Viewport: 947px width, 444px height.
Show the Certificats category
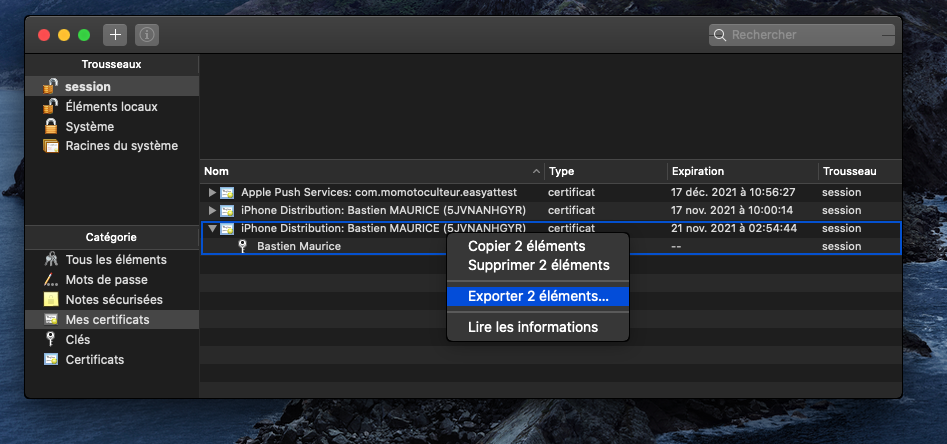tap(112, 359)
